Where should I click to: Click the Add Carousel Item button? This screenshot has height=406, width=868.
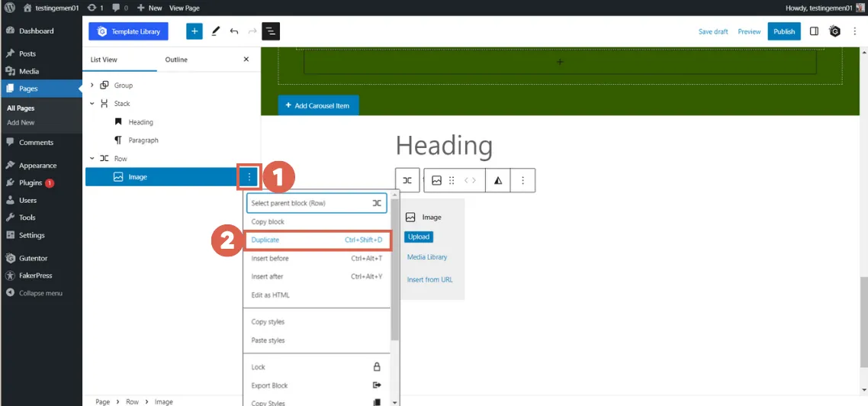click(318, 105)
